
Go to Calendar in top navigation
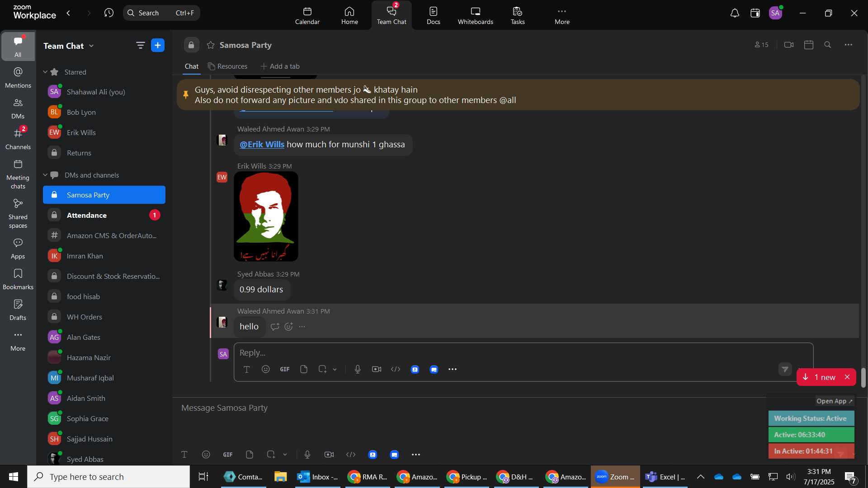307,16
